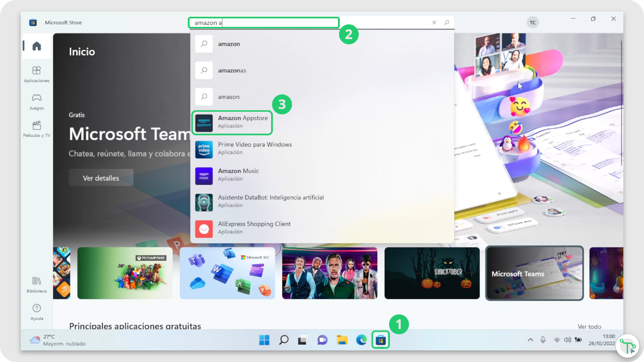
Task: Go to Juegos section
Action: pos(36,101)
